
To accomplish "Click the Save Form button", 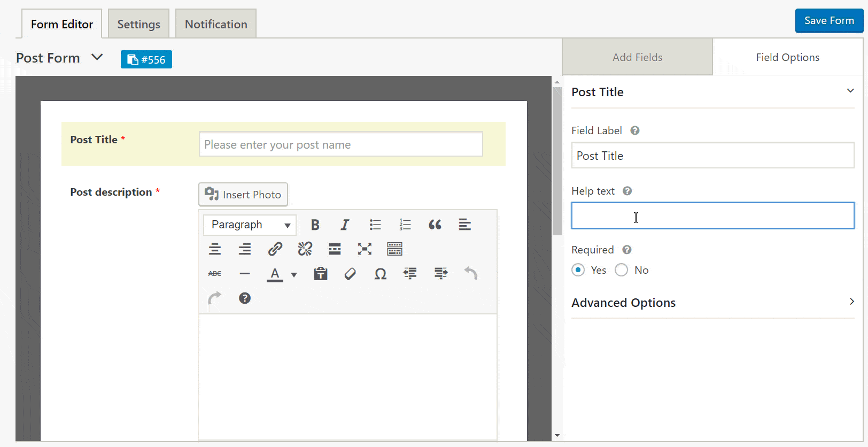I will click(828, 21).
